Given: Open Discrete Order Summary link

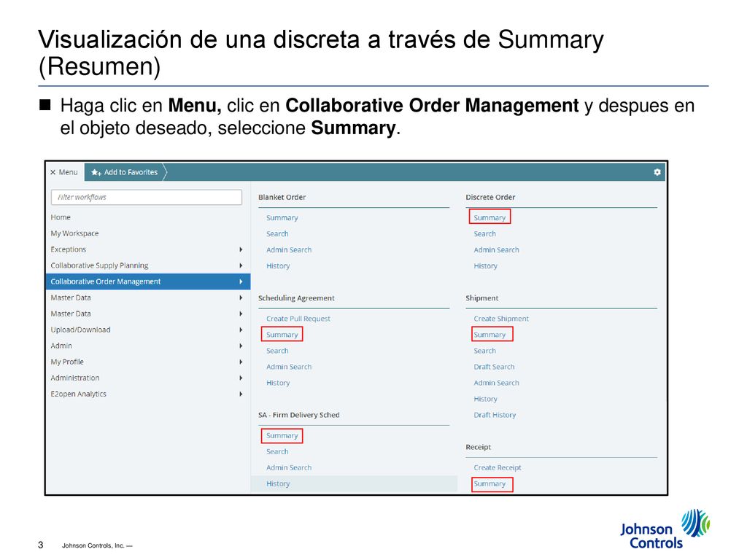Looking at the screenshot, I should click(x=489, y=217).
